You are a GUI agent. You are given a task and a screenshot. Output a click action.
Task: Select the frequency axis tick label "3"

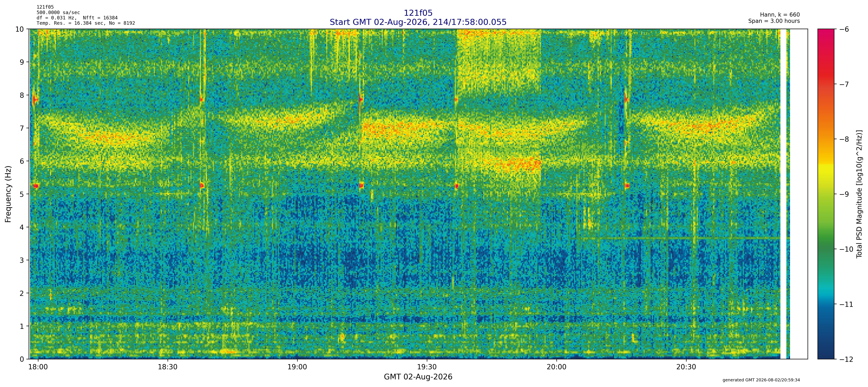click(22, 260)
